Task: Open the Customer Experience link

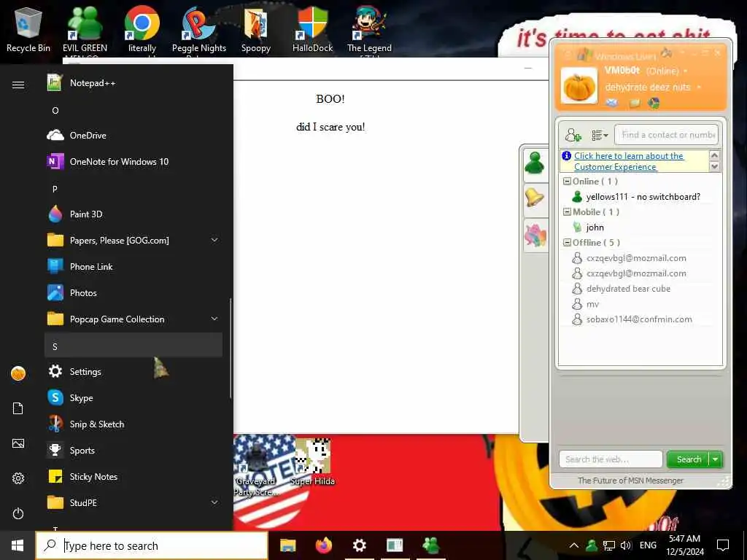Action: point(629,161)
